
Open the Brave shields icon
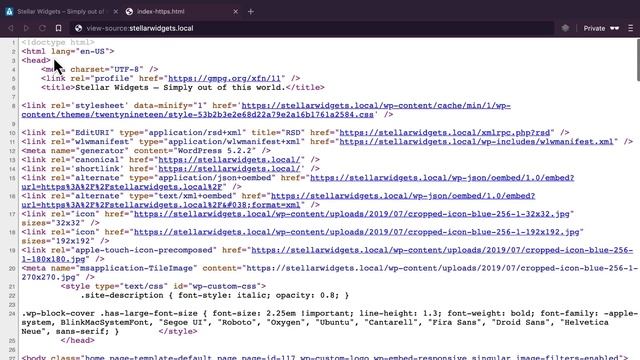coord(565,28)
